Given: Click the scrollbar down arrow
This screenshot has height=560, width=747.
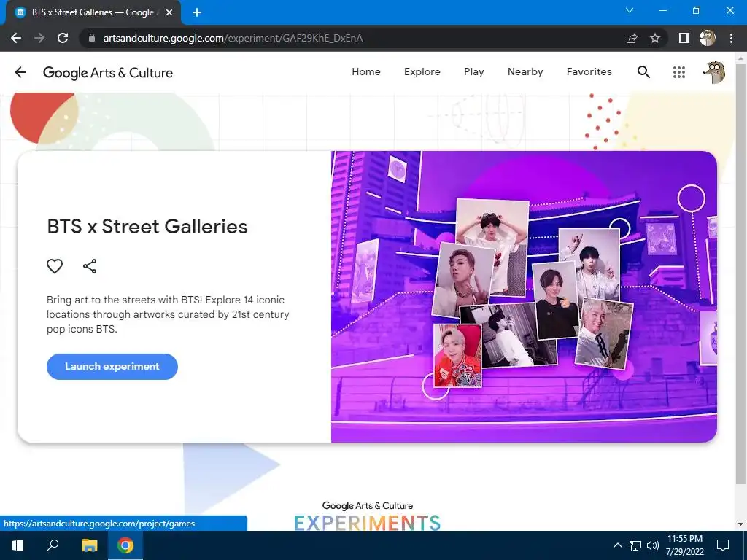Looking at the screenshot, I should point(740,524).
